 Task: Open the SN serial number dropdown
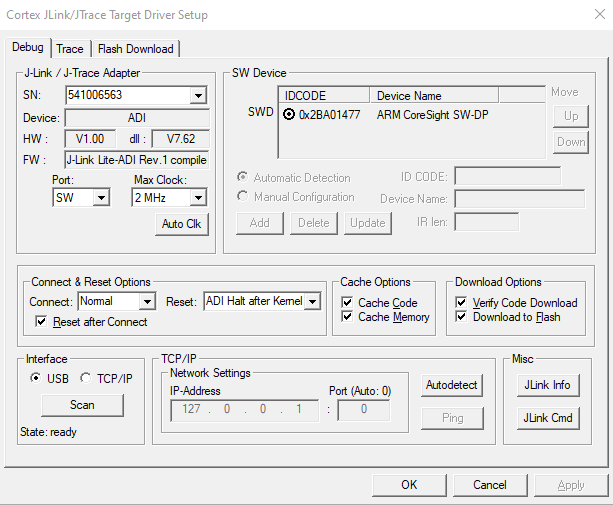(198, 95)
